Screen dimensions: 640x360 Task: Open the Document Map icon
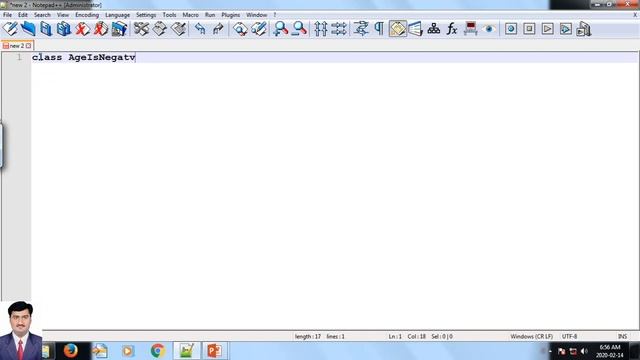[416, 29]
